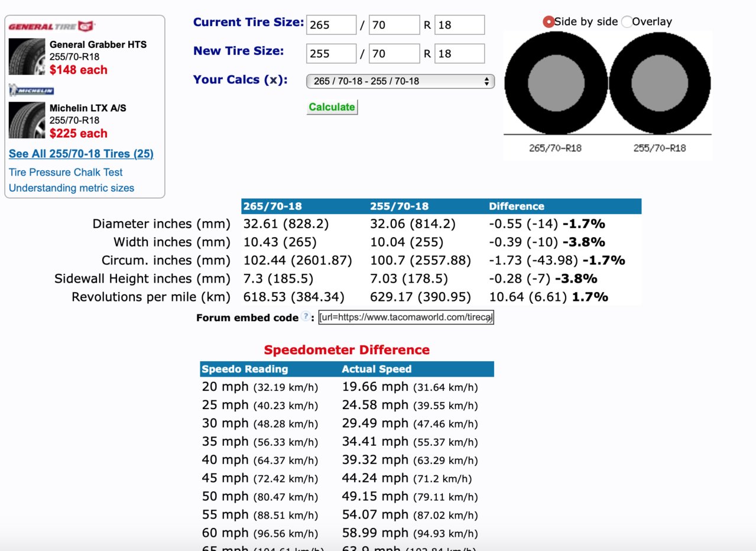Click the Difference column header
Viewport: 756px width, 551px height.
(517, 206)
